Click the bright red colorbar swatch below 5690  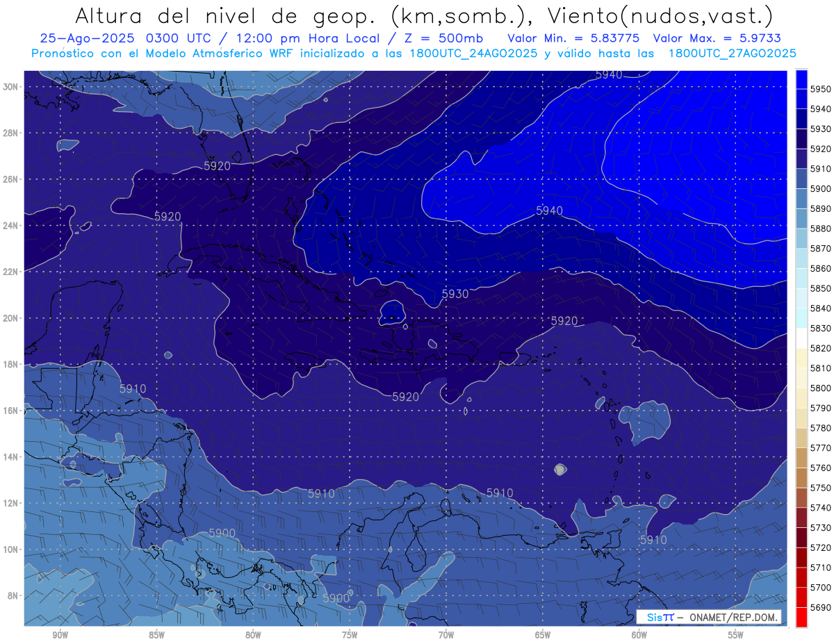point(801,617)
